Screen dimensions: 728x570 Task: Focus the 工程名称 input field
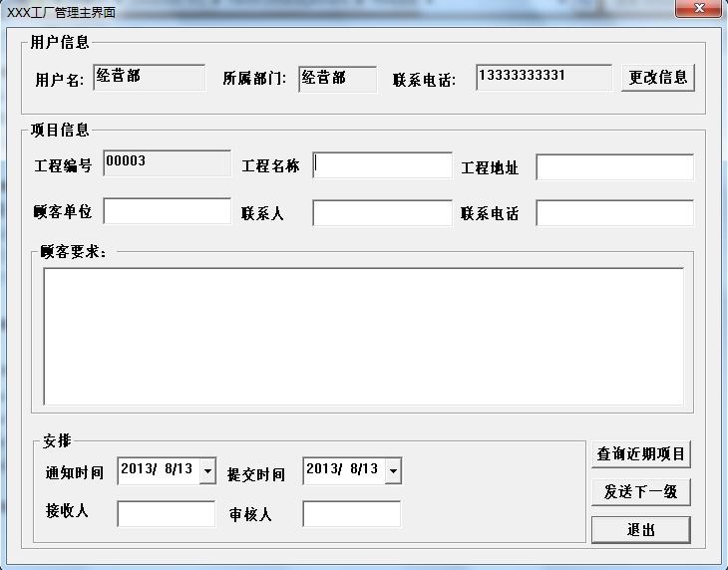point(382,164)
